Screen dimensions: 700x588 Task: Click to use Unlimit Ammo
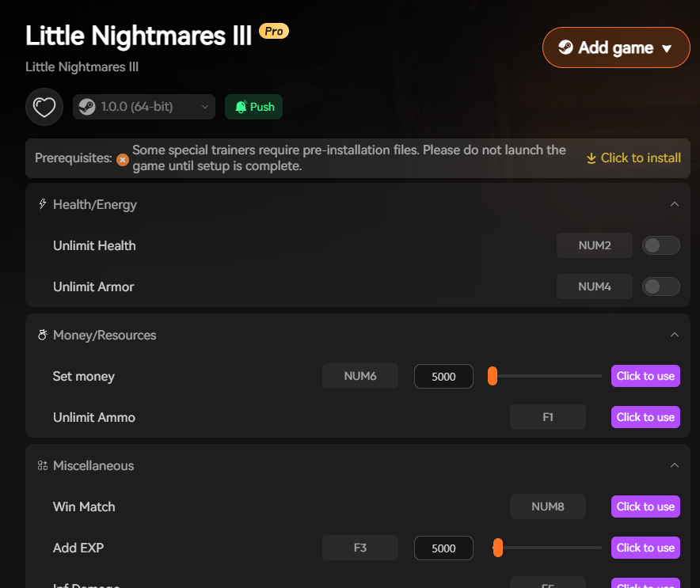pos(645,417)
